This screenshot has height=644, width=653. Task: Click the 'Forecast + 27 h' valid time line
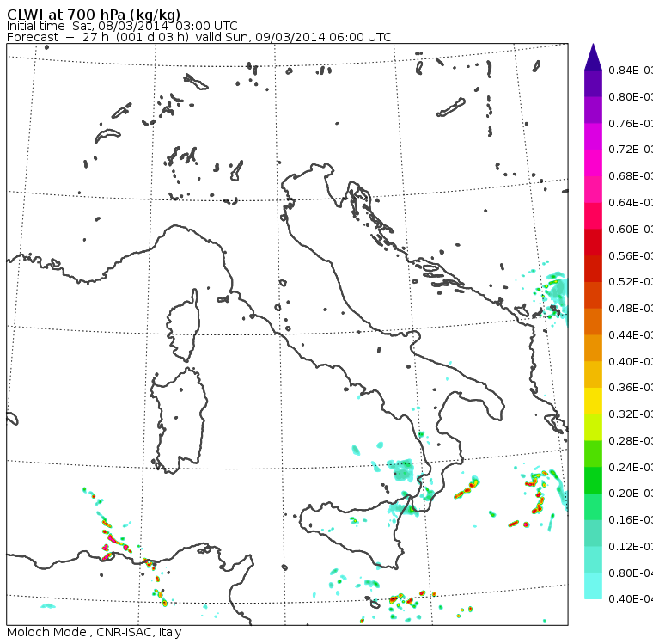click(x=199, y=38)
